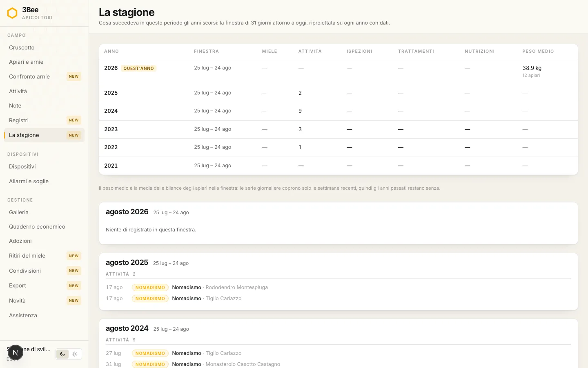The image size is (588, 368).
Task: Select the 2025 year row
Action: 338,93
